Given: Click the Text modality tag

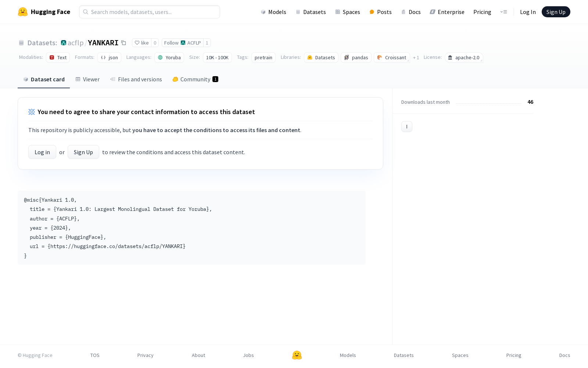Looking at the screenshot, I should [x=58, y=57].
